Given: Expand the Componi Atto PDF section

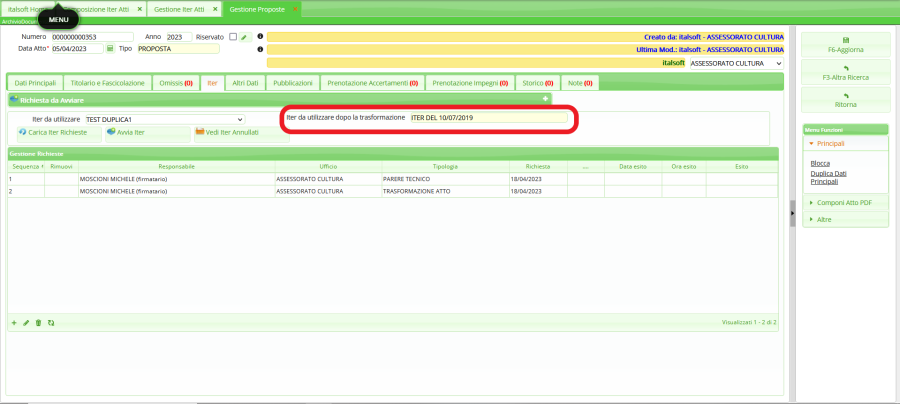Looking at the screenshot, I should point(844,203).
